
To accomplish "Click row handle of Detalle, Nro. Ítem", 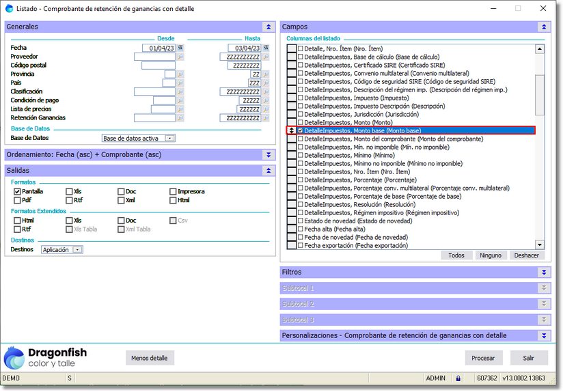I will (x=292, y=48).
